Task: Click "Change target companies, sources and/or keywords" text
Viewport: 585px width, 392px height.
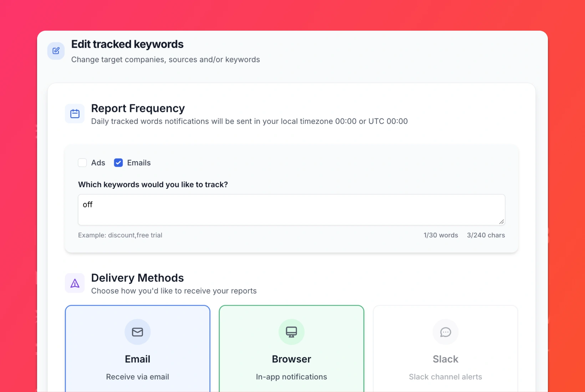Action: click(166, 60)
